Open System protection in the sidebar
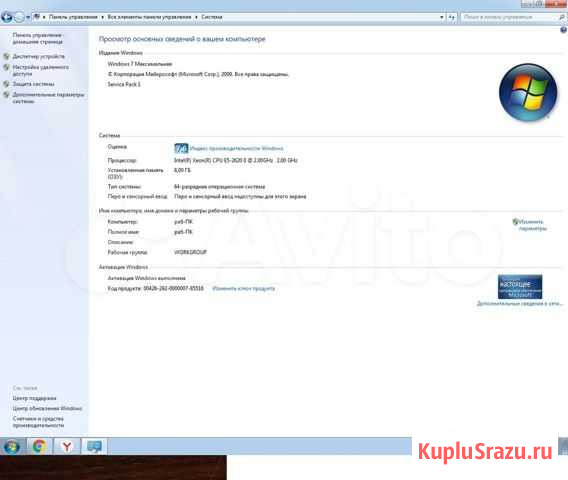Viewport: 568px width, 480px height. click(x=33, y=84)
